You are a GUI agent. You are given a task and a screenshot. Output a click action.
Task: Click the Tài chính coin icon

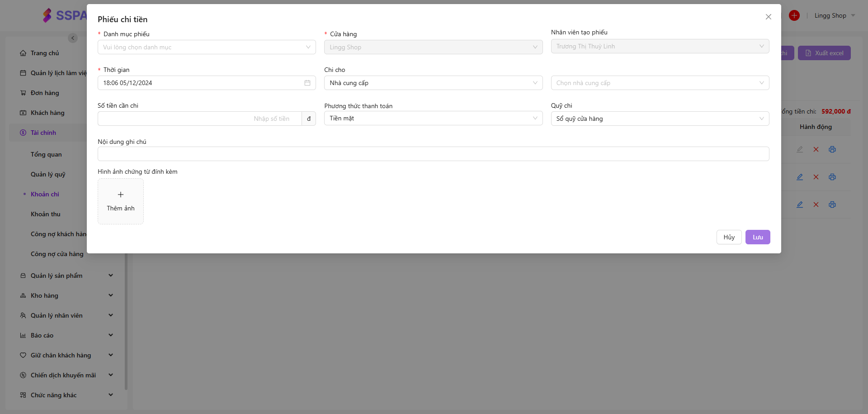(23, 133)
